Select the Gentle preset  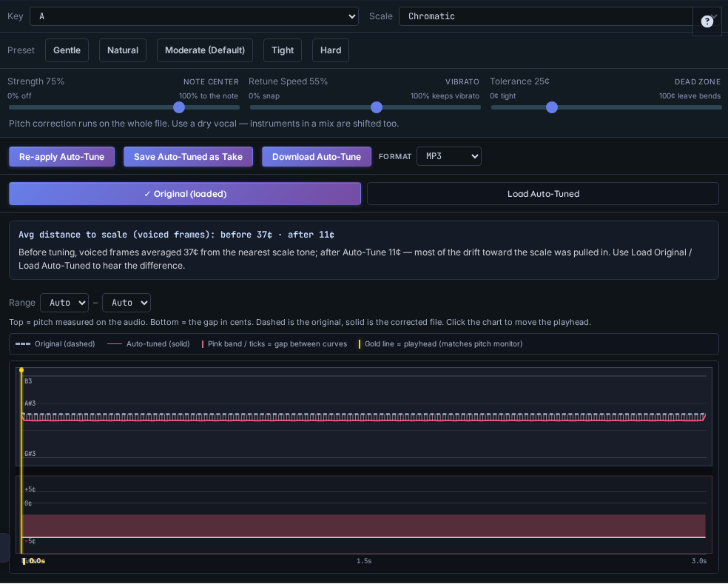67,50
